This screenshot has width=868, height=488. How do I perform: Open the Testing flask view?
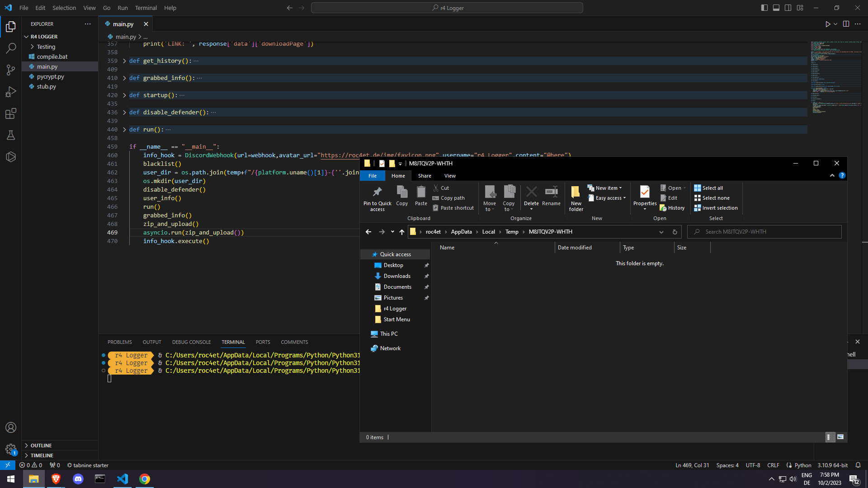tap(11, 135)
